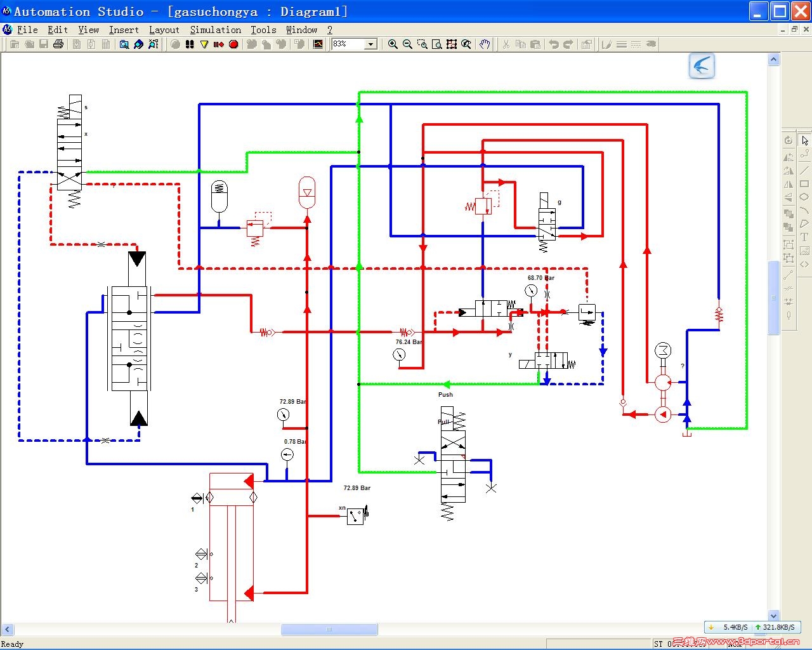Click the blue bird overlay icon
This screenshot has height=650, width=812.
pos(702,65)
